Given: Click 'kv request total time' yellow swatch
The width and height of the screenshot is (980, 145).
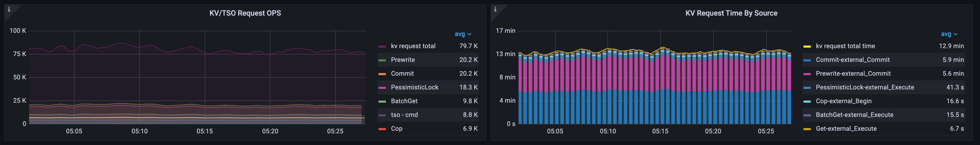Looking at the screenshot, I should [x=807, y=46].
